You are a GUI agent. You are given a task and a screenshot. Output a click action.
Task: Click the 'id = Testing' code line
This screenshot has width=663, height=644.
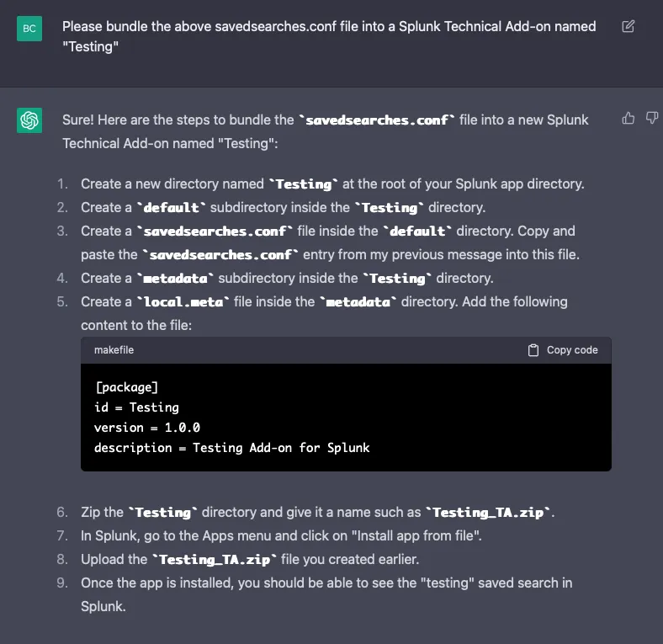136,407
